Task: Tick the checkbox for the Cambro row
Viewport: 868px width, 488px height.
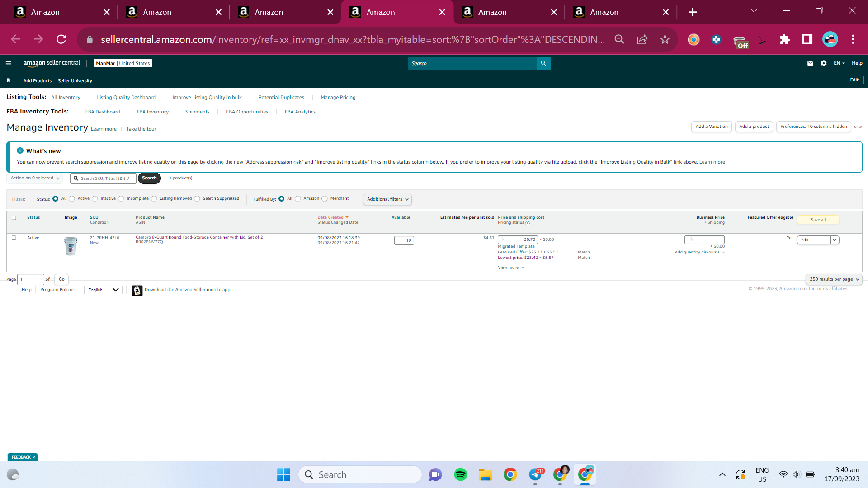Action: (x=14, y=238)
